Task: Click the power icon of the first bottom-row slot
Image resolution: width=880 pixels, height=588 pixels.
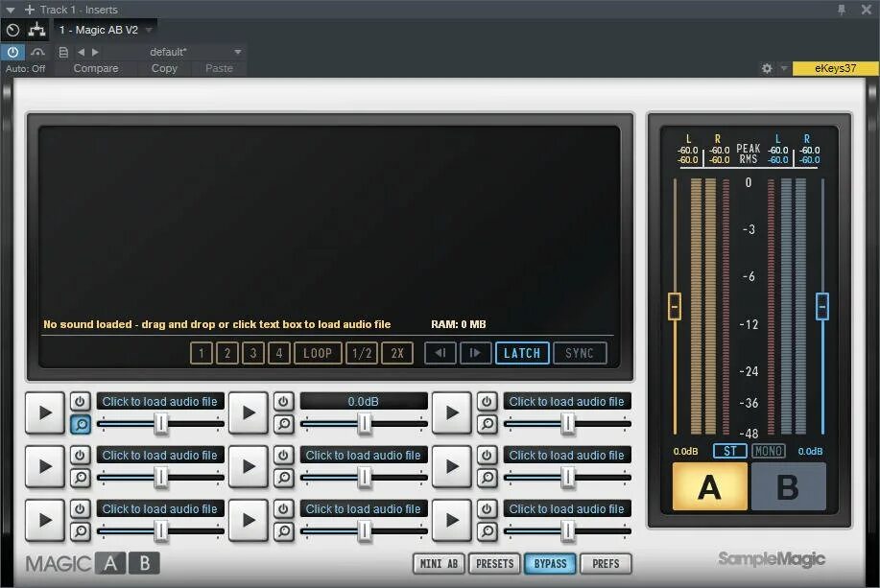Action: pos(81,509)
